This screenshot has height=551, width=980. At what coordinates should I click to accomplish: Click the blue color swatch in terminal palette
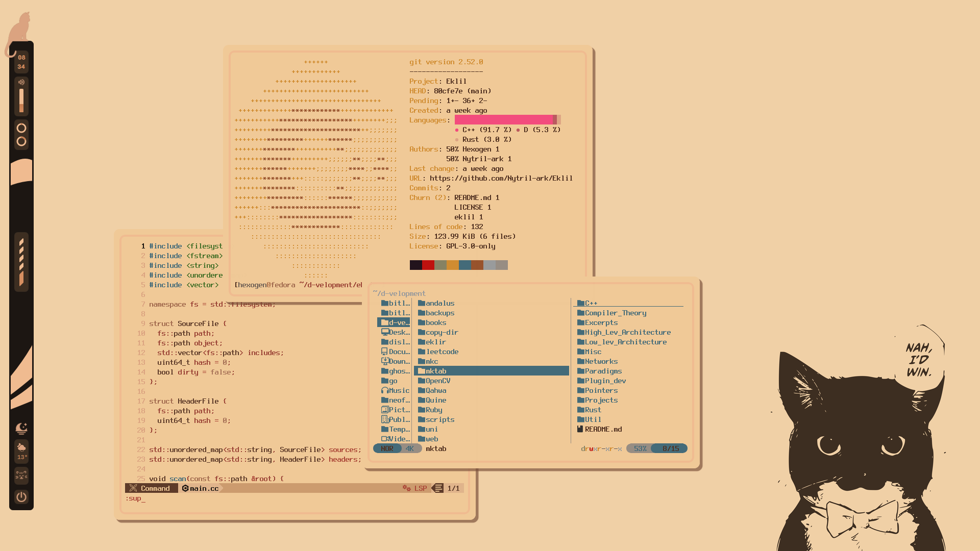(465, 265)
